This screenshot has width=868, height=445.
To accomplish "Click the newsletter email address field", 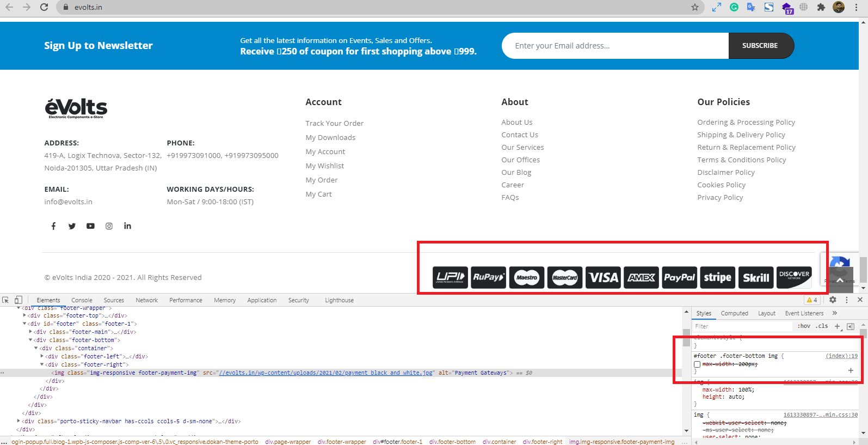I will coord(615,46).
